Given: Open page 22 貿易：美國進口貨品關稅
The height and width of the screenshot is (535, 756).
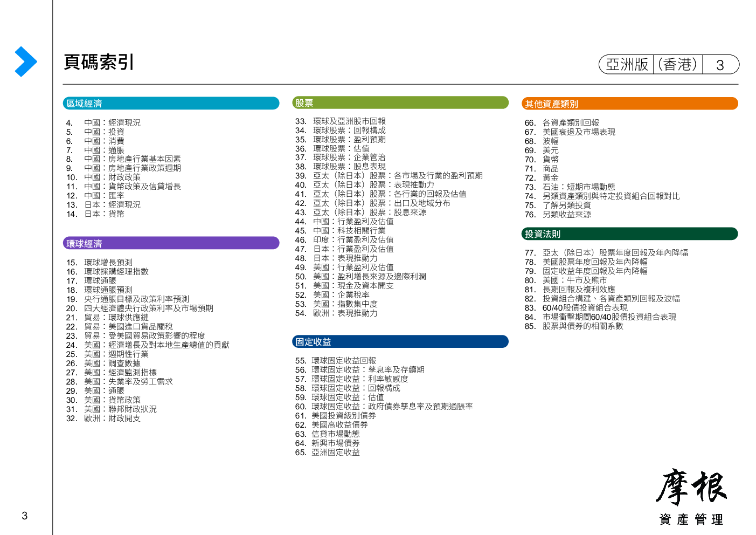Looking at the screenshot, I should coord(120,327).
